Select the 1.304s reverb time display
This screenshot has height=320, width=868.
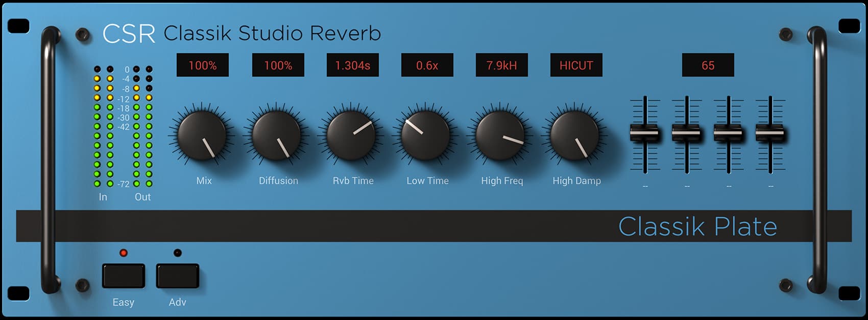pyautogui.click(x=353, y=65)
